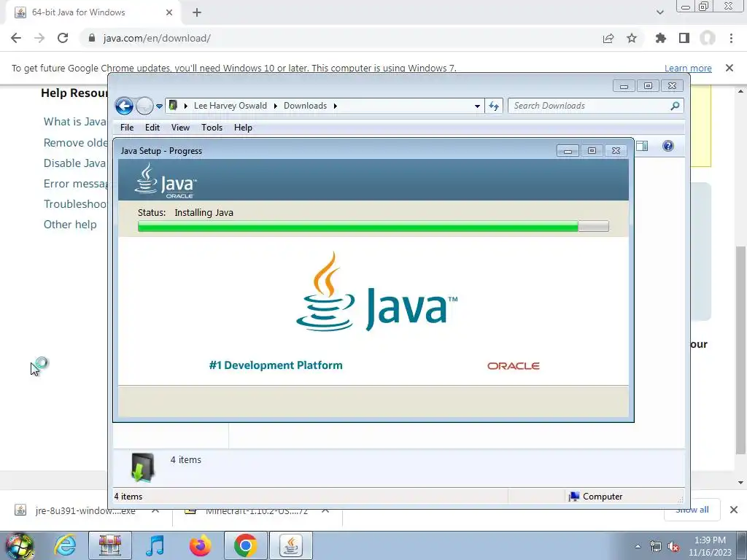Click Java setup progress bar

(373, 226)
